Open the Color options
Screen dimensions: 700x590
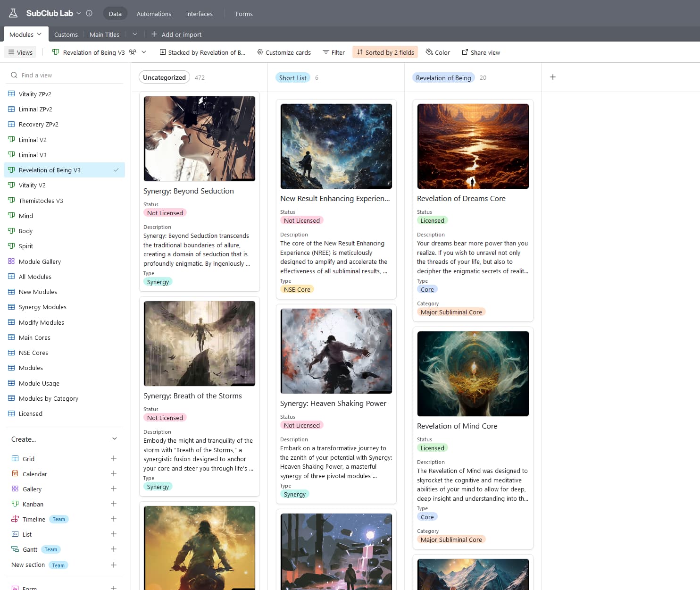click(x=438, y=52)
